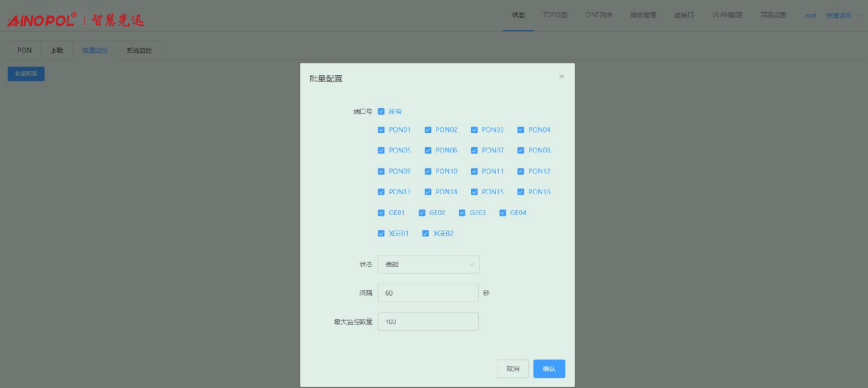Uncheck the 所有 (all ports) checkbox
868x388 pixels.
coord(381,111)
